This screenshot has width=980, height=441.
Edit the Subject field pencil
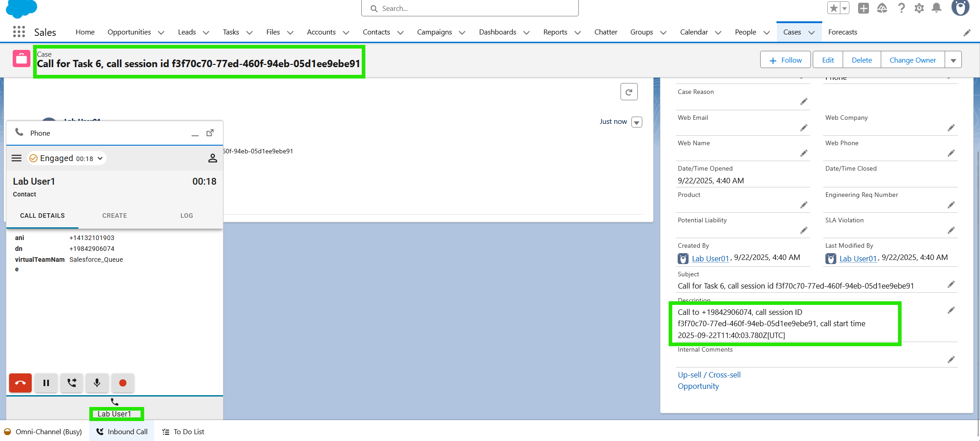(x=951, y=284)
